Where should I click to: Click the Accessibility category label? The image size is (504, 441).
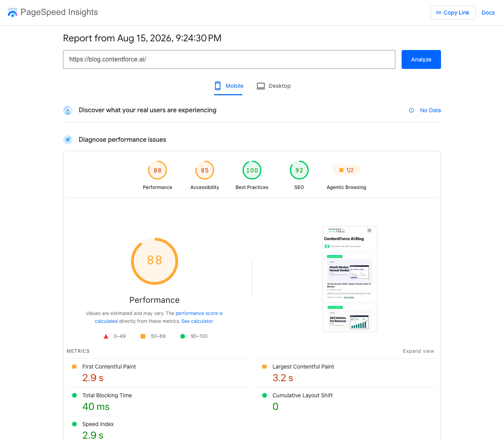pos(205,187)
